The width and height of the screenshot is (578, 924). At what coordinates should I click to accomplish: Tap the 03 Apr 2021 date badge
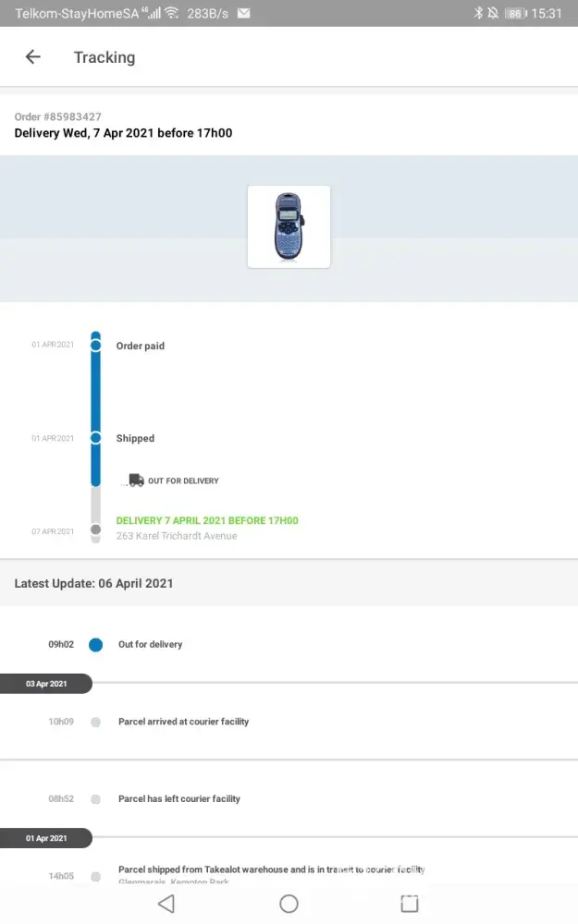45,684
